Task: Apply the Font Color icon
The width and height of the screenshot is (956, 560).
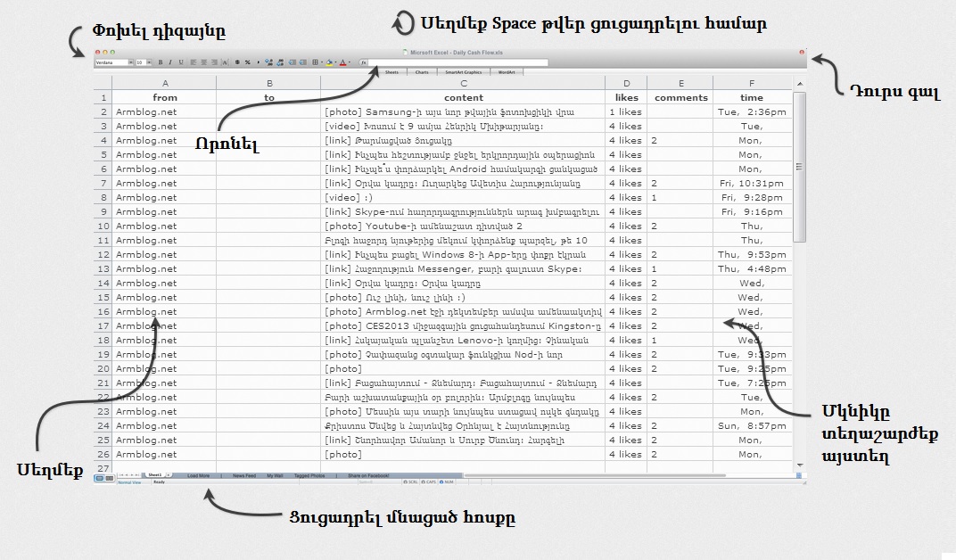Action: 343,62
